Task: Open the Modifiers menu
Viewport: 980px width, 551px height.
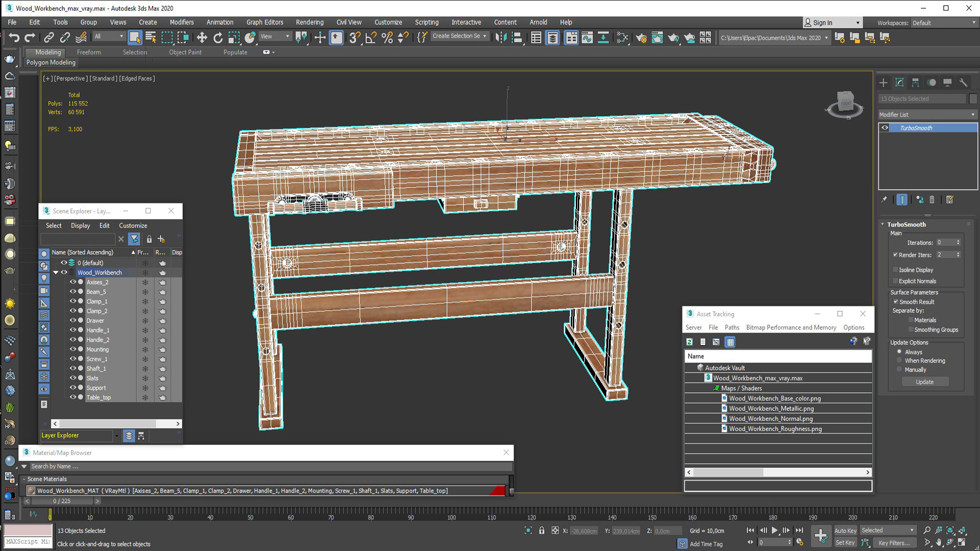Action: [182, 22]
